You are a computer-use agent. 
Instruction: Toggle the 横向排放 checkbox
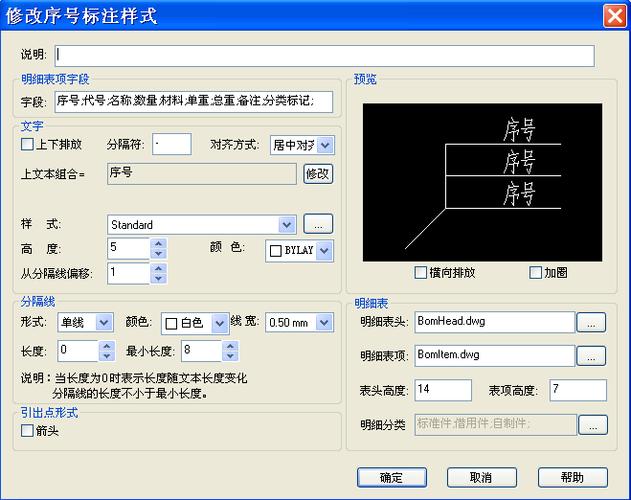(x=421, y=272)
